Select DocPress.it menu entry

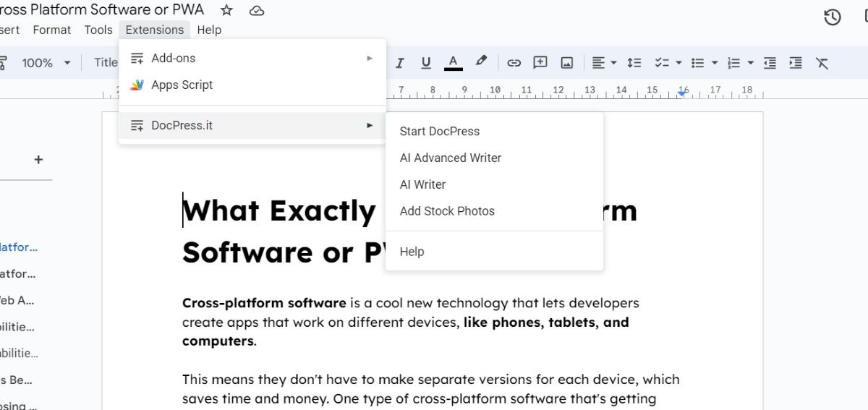pos(252,125)
